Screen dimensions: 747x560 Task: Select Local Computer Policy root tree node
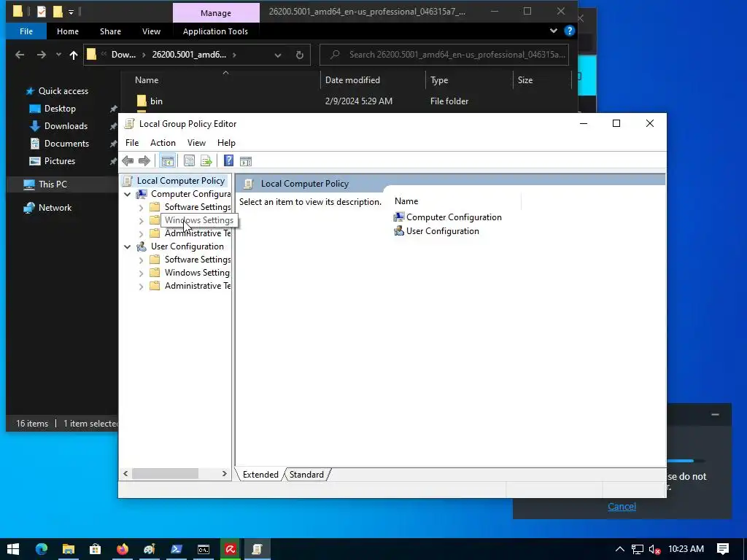181,181
